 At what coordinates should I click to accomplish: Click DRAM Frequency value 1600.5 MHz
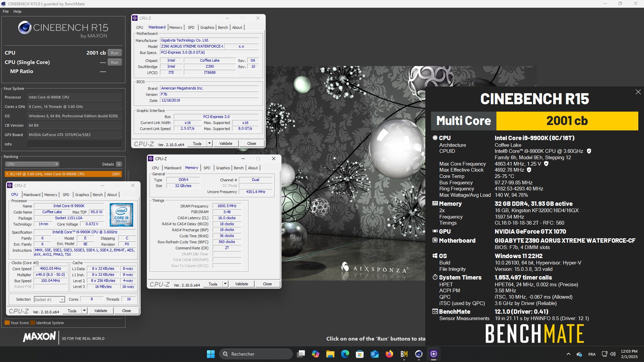click(x=227, y=206)
